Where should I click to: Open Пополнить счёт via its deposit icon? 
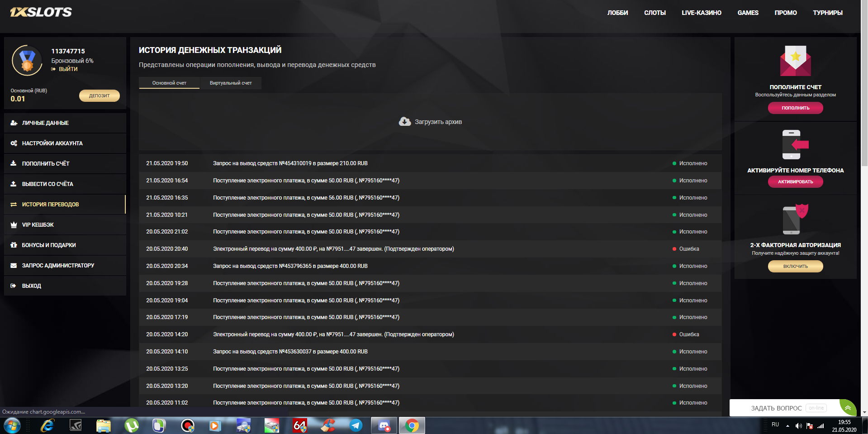tap(14, 163)
